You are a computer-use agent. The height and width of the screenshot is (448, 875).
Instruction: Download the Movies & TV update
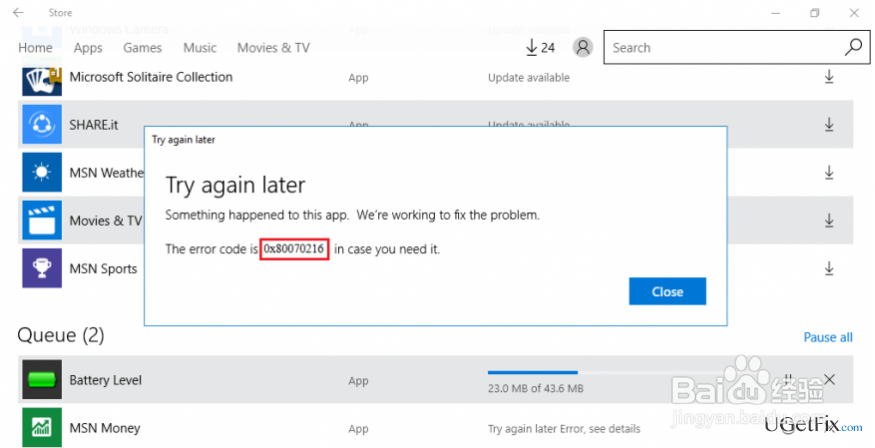coord(829,220)
